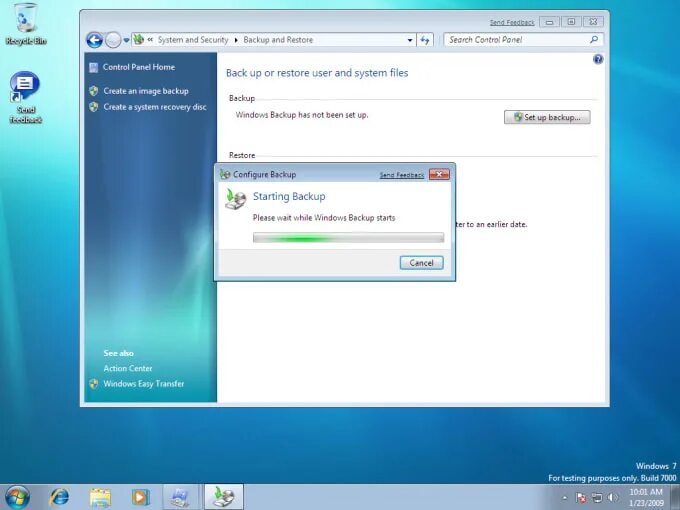The height and width of the screenshot is (510, 680).
Task: Click the double chevron before System and Security
Action: click(x=150, y=39)
